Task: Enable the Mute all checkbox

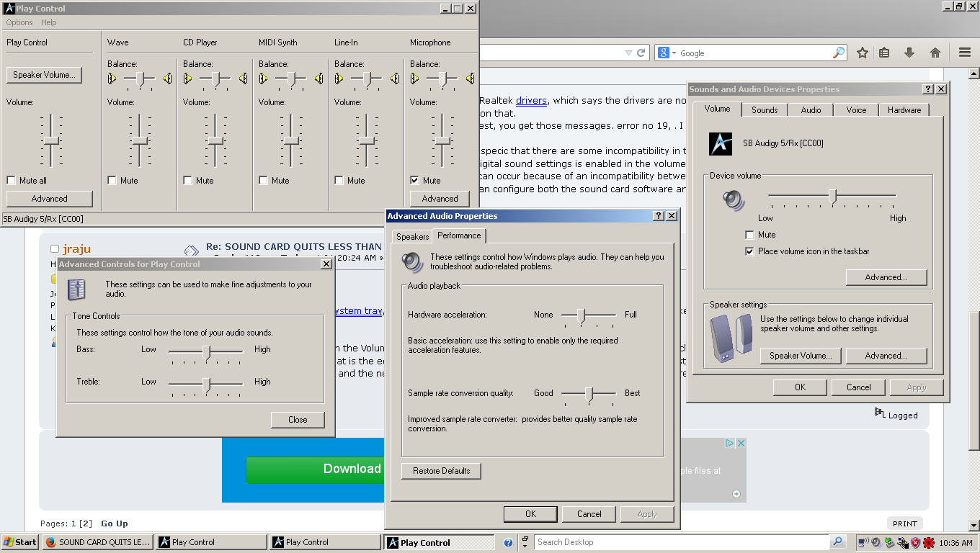Action: (12, 181)
